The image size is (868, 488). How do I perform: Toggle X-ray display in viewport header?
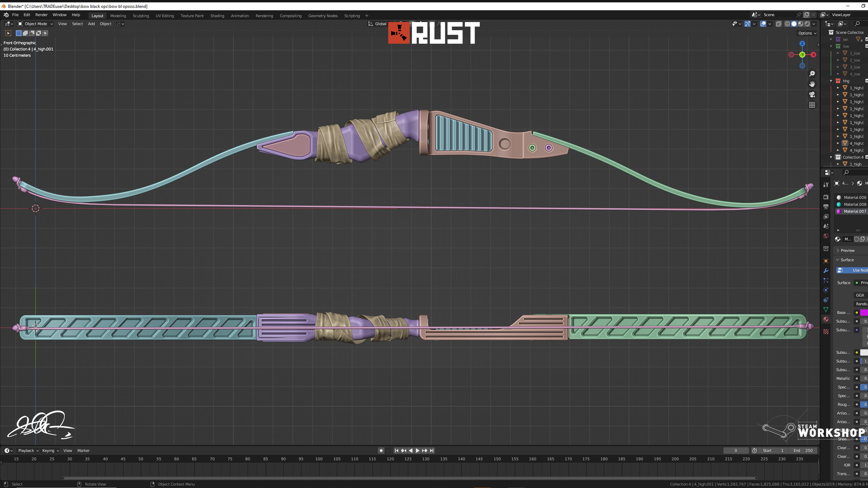[x=778, y=24]
